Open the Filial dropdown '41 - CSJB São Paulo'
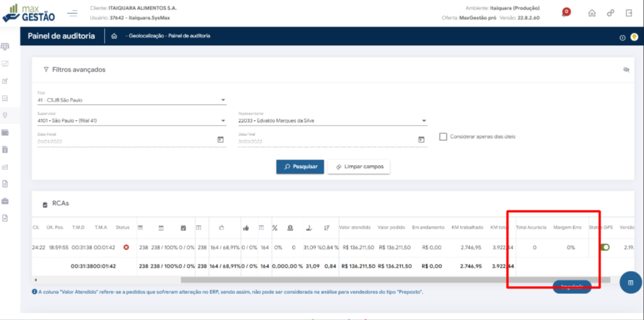This screenshot has height=320, width=644. (132, 100)
